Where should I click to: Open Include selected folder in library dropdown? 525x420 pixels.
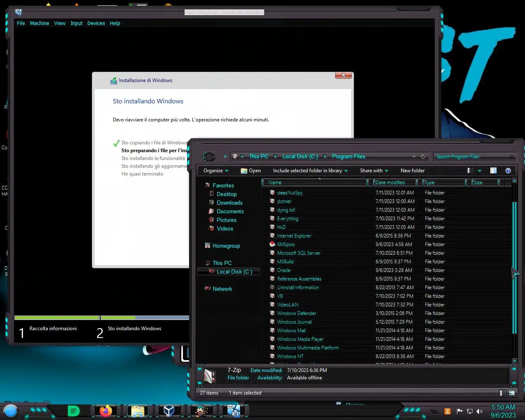coord(310,171)
